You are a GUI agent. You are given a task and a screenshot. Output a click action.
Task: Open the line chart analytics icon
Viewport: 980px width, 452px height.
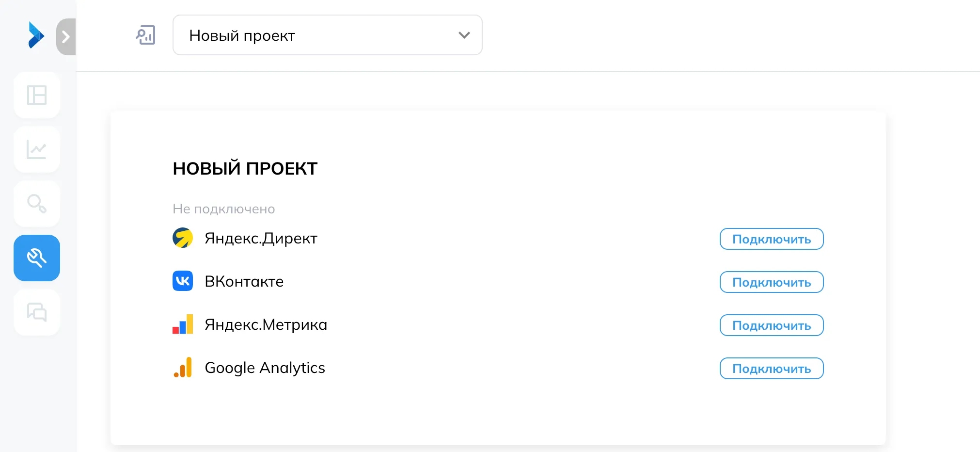37,149
